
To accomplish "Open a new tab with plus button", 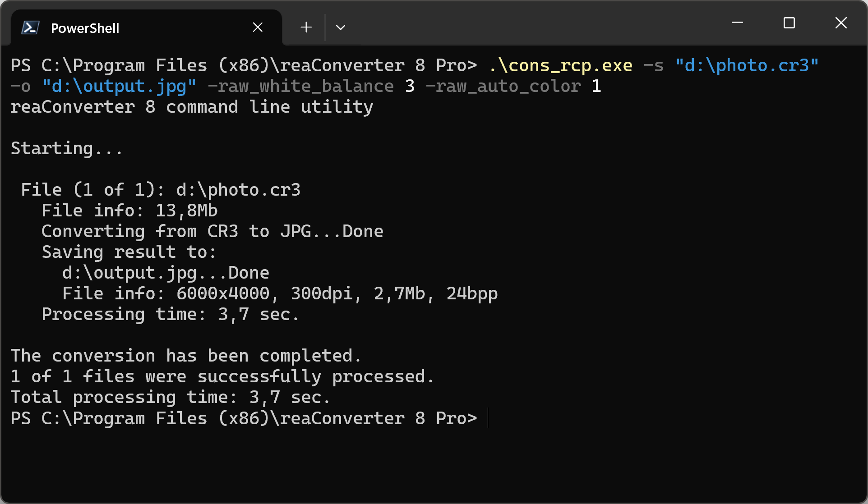I will (x=306, y=27).
